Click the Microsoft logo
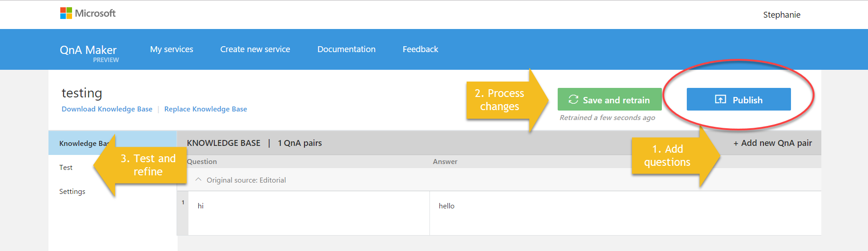The height and width of the screenshot is (251, 868). pos(88,13)
